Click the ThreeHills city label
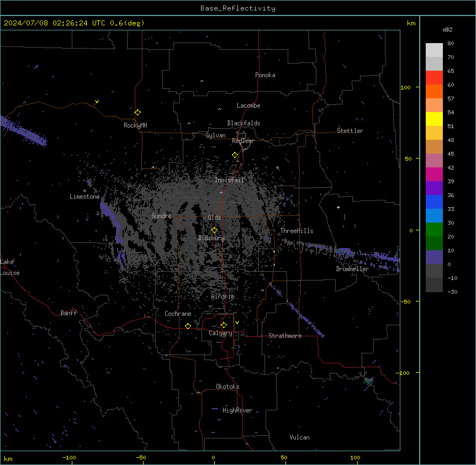The height and width of the screenshot is (465, 476). pyautogui.click(x=297, y=231)
